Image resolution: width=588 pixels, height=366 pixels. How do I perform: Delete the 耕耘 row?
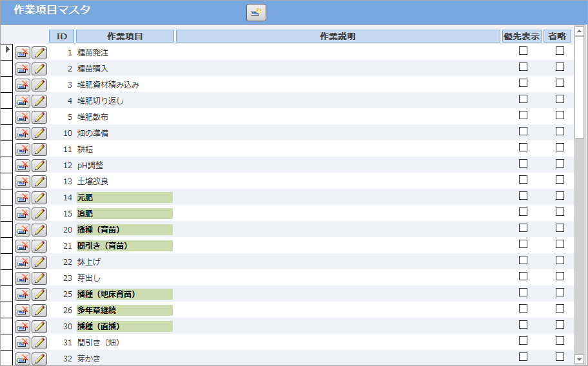click(23, 149)
